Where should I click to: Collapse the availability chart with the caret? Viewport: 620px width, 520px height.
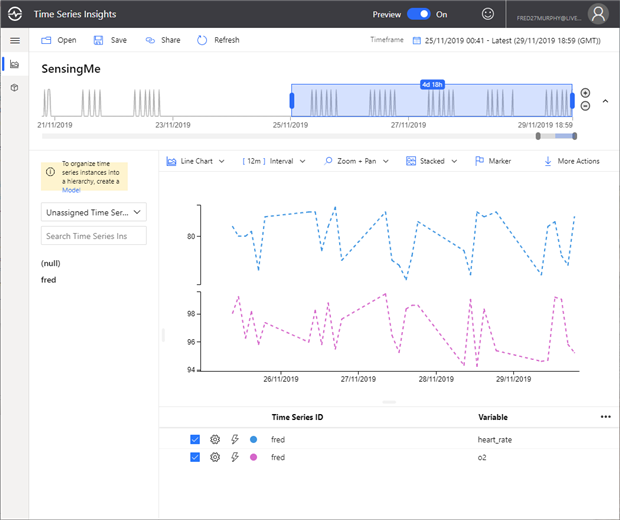point(605,101)
